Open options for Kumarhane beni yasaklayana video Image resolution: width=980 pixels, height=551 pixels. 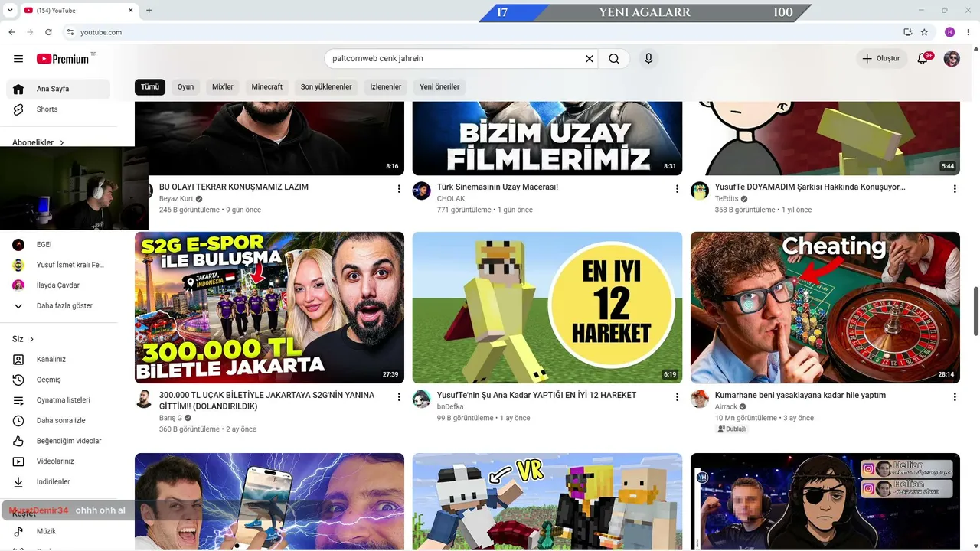[x=955, y=396]
